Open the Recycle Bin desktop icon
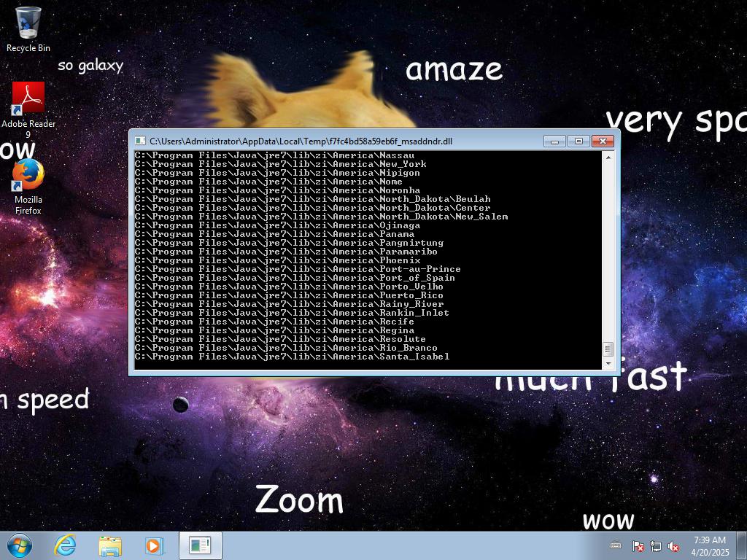The height and width of the screenshot is (560, 747). pyautogui.click(x=28, y=28)
